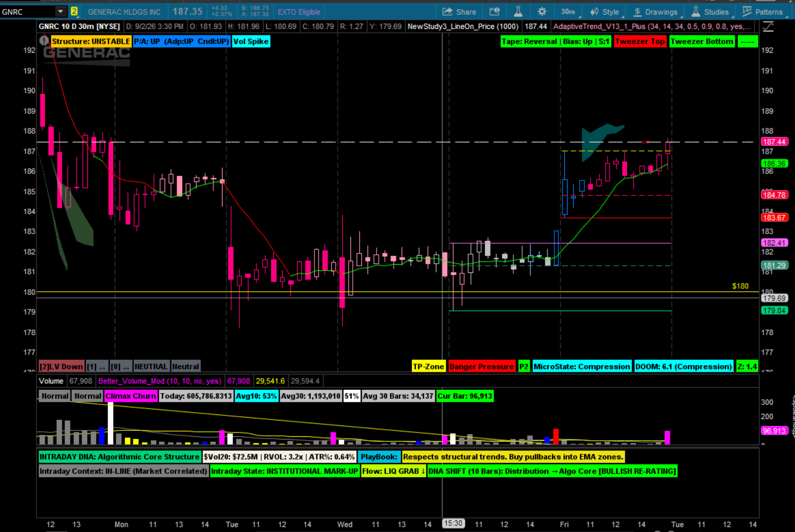The image size is (795, 532).
Task: Click the cyan 'Avg10: 53%' label
Action: (256, 396)
